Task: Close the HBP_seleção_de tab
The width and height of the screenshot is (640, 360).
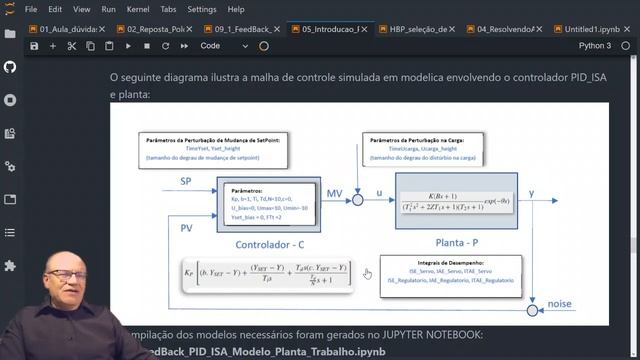Action: click(452, 29)
